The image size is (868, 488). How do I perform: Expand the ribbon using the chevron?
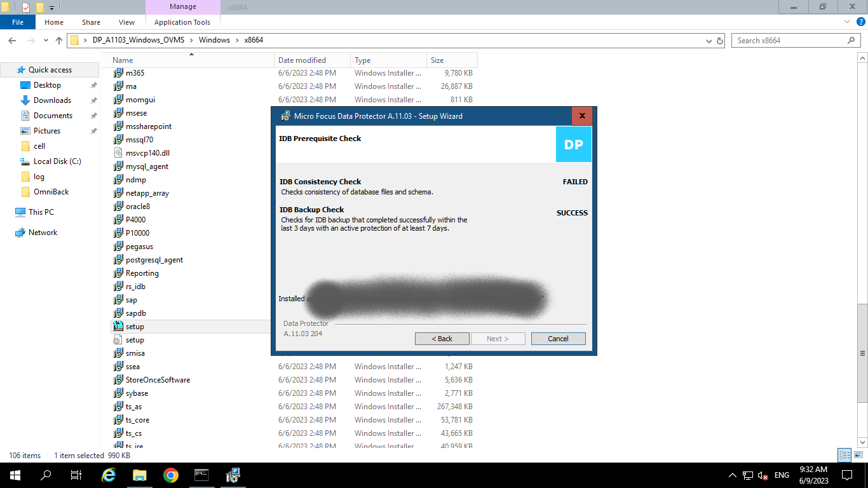[846, 22]
